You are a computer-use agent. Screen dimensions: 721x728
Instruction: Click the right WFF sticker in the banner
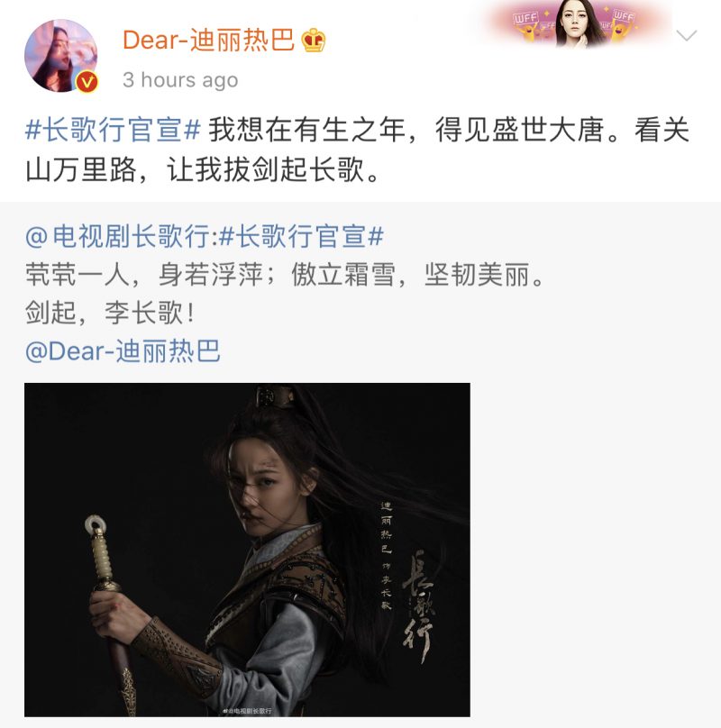[x=622, y=24]
